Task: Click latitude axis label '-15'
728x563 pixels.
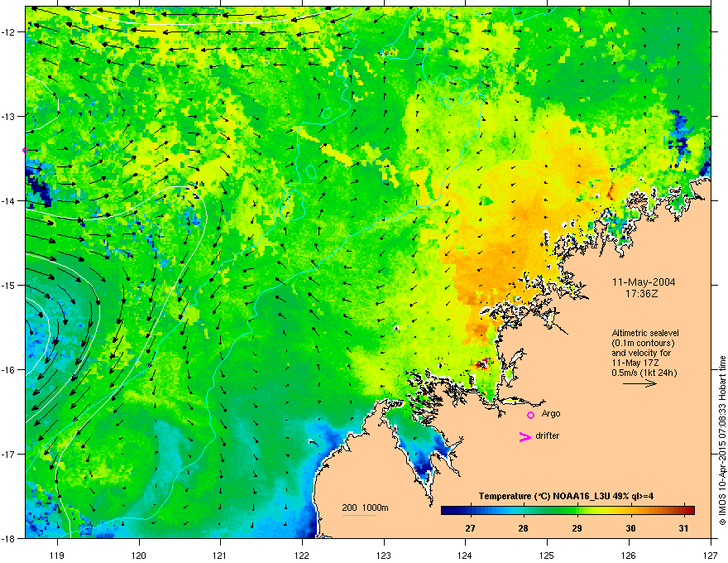Action: click(8, 285)
